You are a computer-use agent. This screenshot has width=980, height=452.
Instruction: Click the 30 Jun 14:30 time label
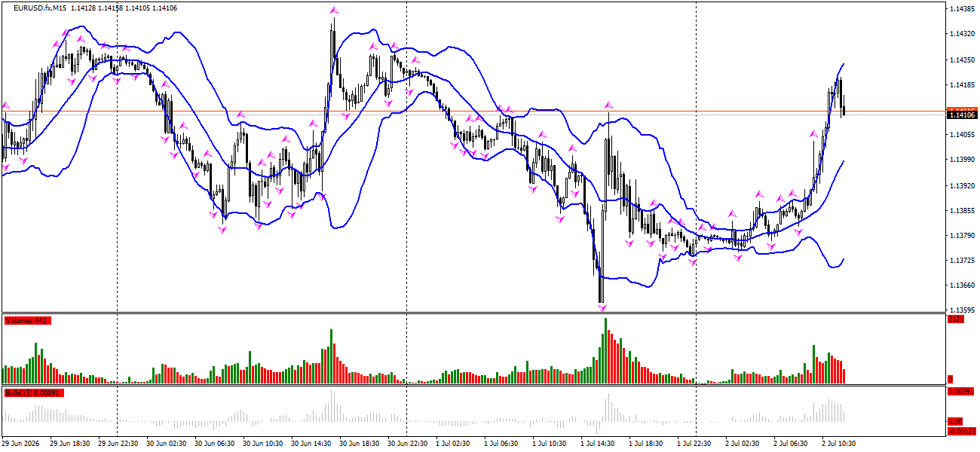[x=311, y=444]
